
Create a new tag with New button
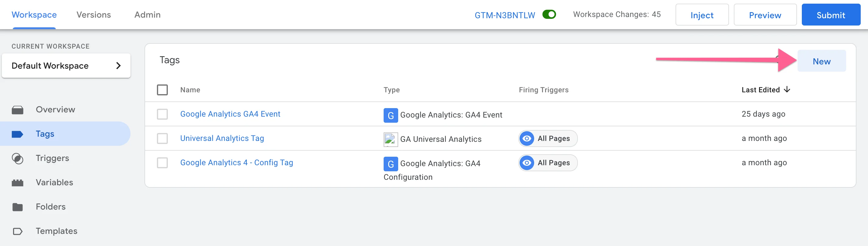pyautogui.click(x=821, y=61)
